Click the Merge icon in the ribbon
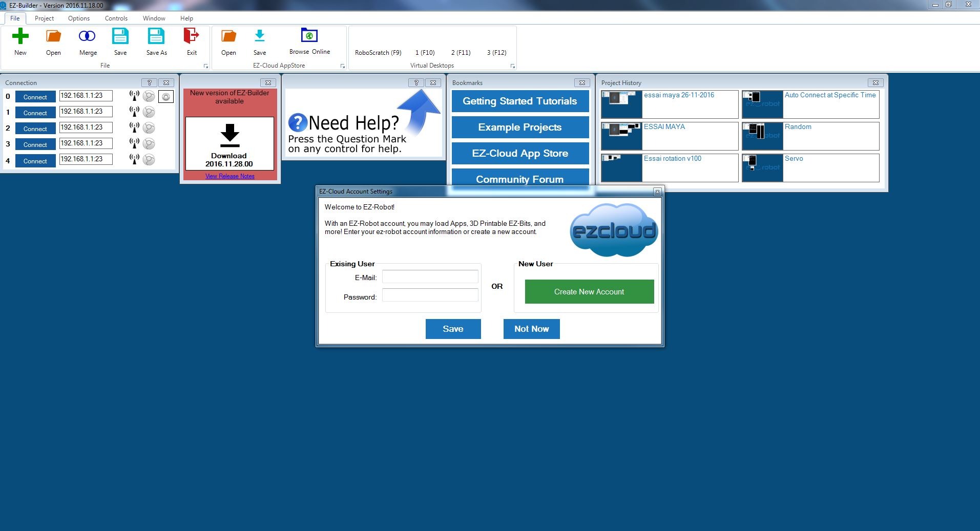Image resolution: width=980 pixels, height=531 pixels. pos(87,36)
